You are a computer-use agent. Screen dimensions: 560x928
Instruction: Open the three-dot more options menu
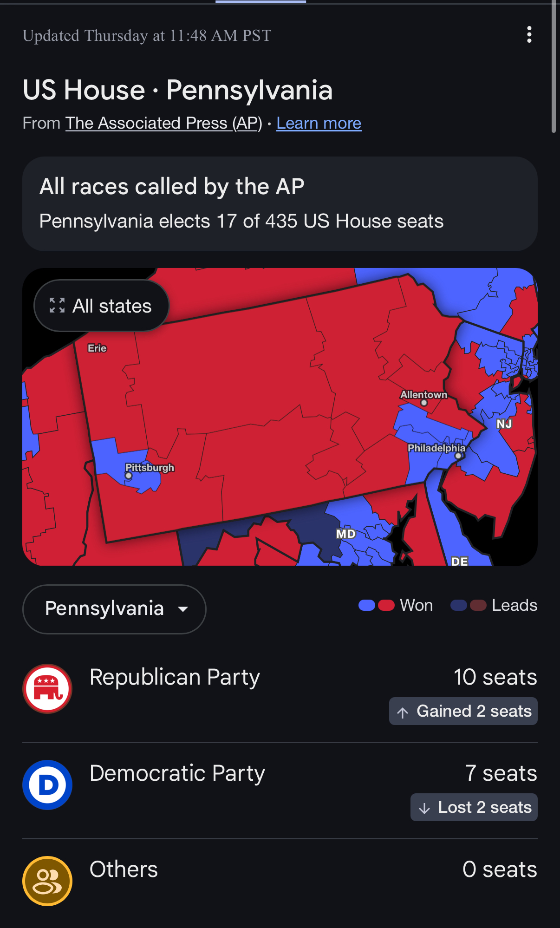point(529,35)
